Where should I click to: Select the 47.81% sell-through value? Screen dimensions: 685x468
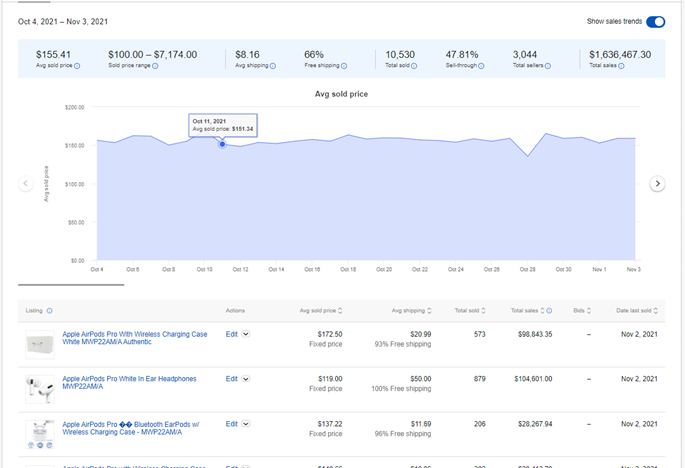click(462, 55)
